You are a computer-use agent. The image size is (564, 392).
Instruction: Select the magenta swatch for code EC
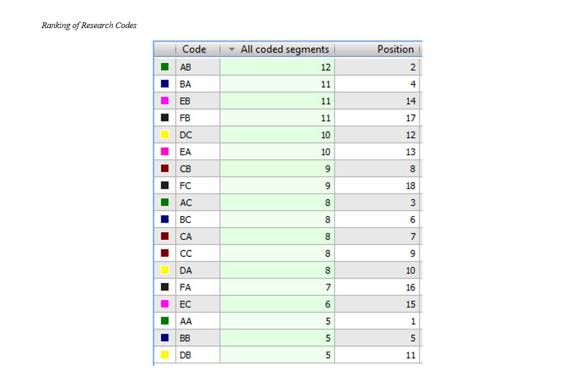tap(165, 304)
